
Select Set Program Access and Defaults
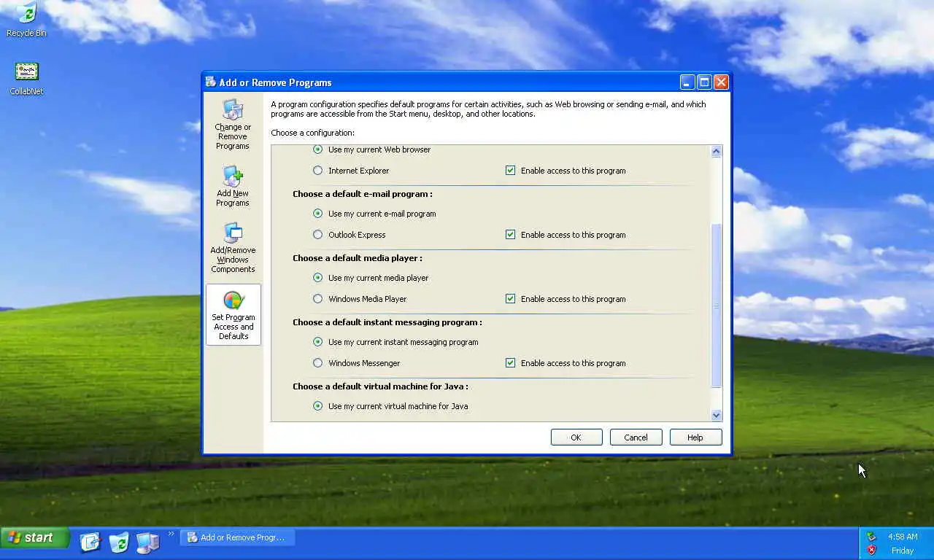coord(233,315)
